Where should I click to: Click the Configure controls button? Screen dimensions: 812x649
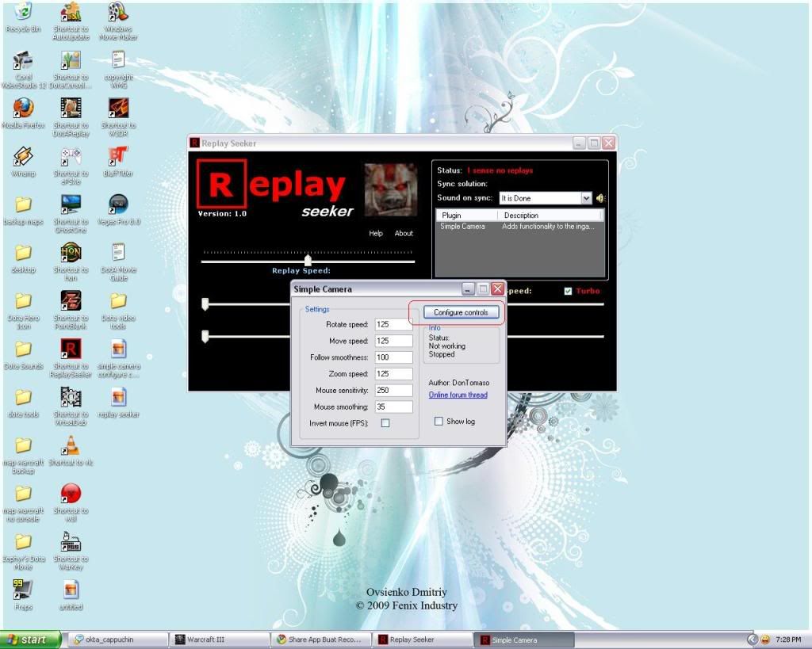pyautogui.click(x=461, y=312)
